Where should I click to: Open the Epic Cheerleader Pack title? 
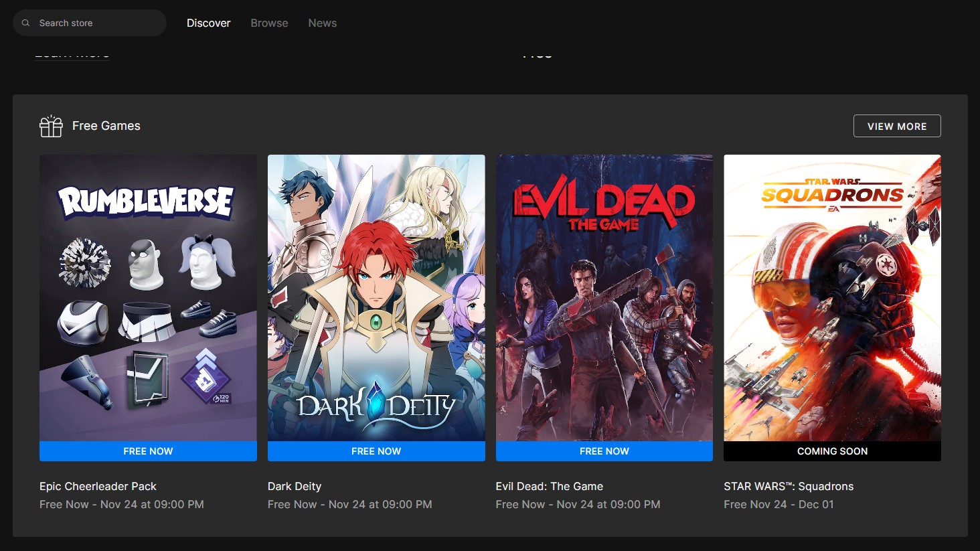point(98,486)
